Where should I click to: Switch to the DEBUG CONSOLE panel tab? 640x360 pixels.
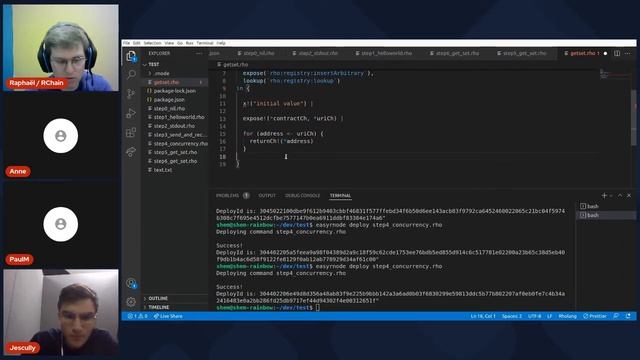click(x=302, y=196)
